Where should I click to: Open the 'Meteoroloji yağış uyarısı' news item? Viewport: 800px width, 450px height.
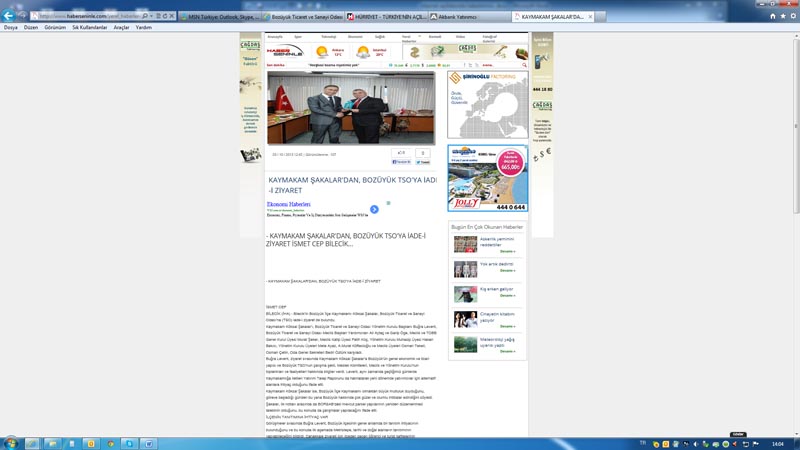pyautogui.click(x=487, y=344)
